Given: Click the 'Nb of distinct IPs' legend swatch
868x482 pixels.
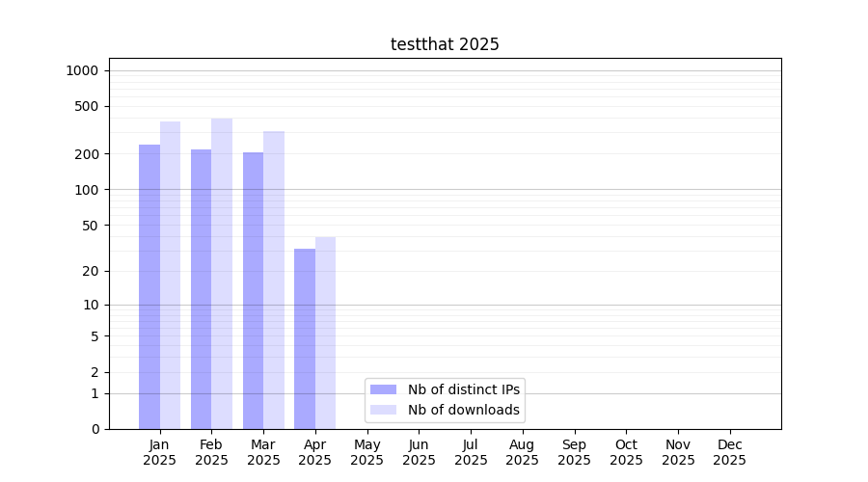Looking at the screenshot, I should [x=384, y=389].
